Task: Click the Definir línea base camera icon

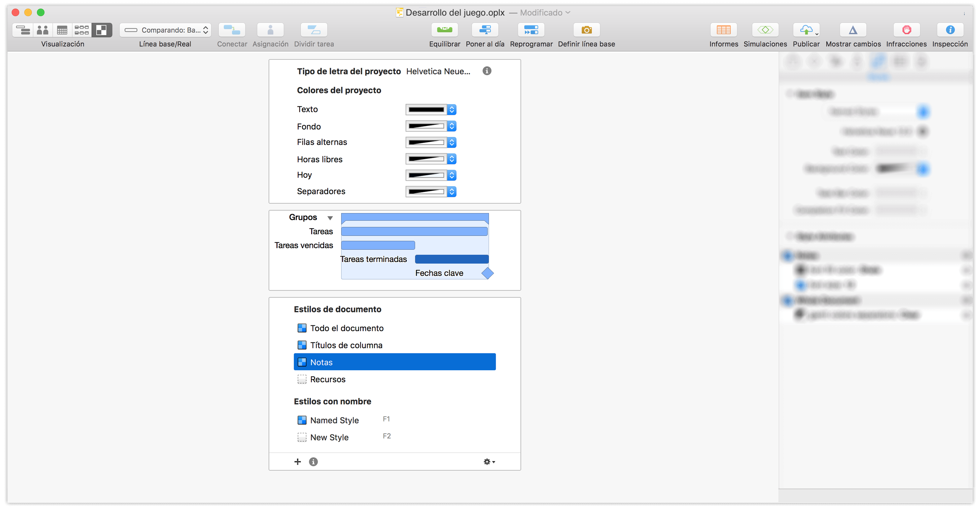Action: point(586,30)
